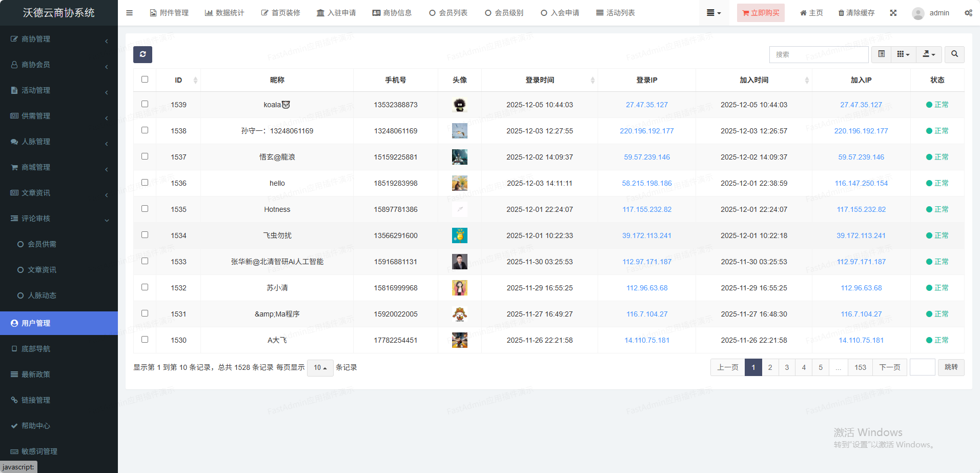
Task: Click the table search magnifier icon
Action: [954, 54]
